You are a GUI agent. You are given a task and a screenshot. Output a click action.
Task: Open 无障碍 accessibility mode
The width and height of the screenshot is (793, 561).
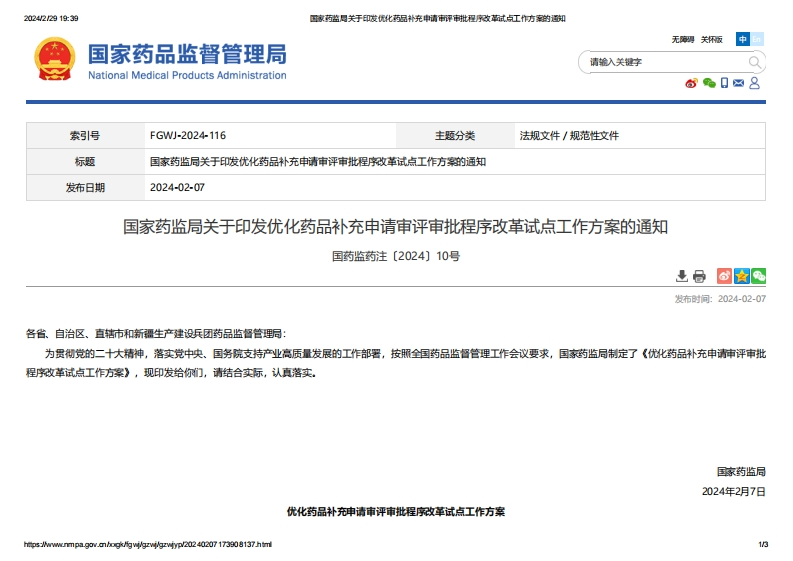[x=683, y=39]
